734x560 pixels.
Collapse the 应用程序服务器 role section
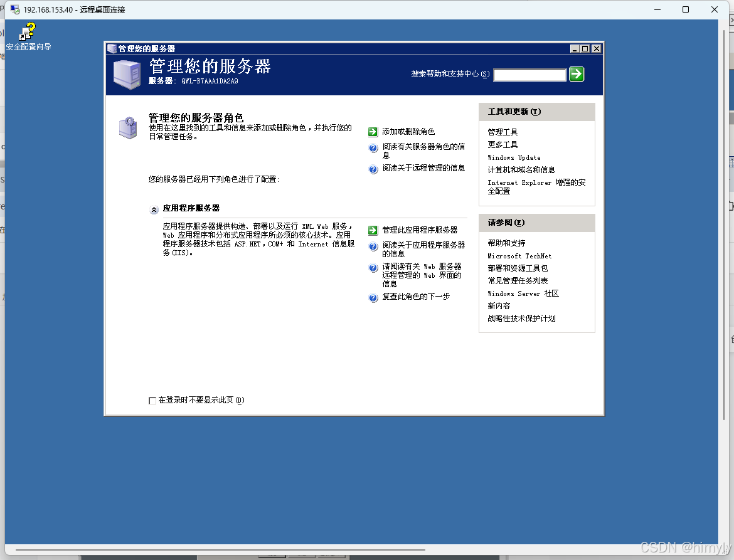[154, 209]
